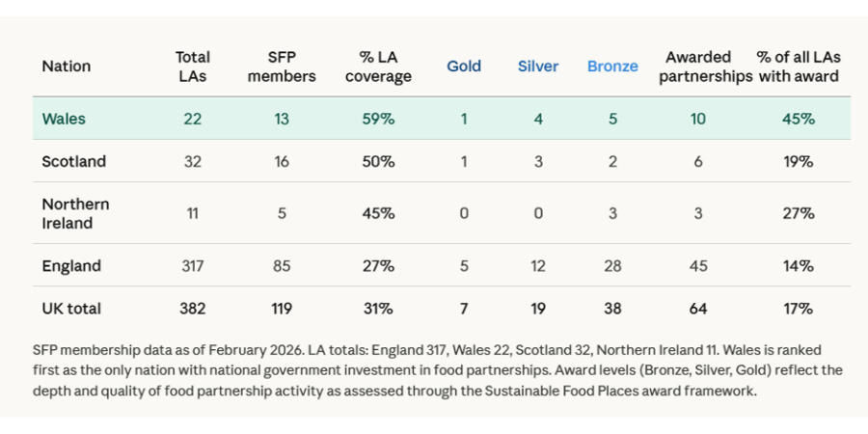Screen dimensions: 868x434
Task: Click the Scotland row label
Action: [x=73, y=162]
